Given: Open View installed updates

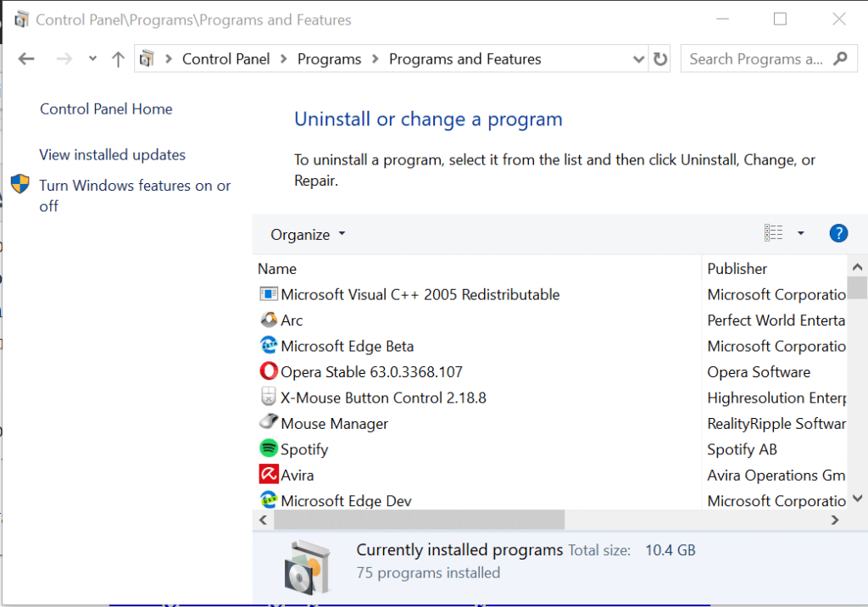Looking at the screenshot, I should point(112,154).
